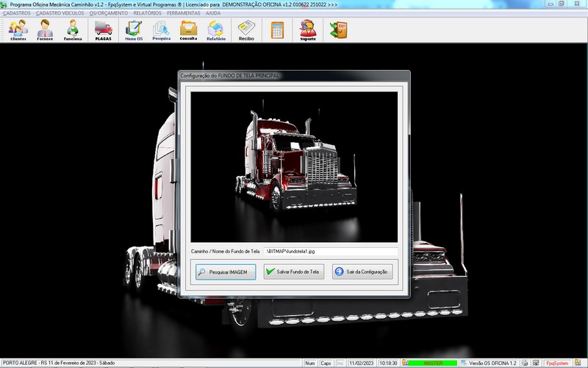Click the user icon beside MASTER
The height and width of the screenshot is (368, 588).
pos(405,363)
